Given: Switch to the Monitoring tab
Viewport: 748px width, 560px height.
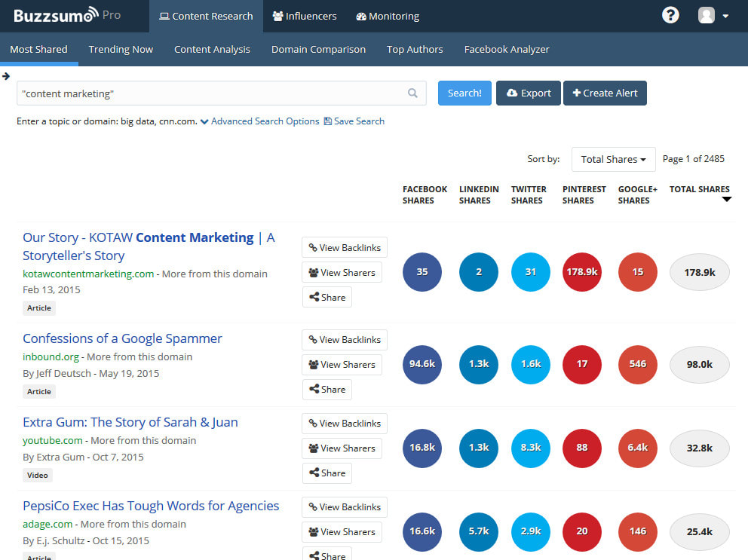Looking at the screenshot, I should point(388,17).
